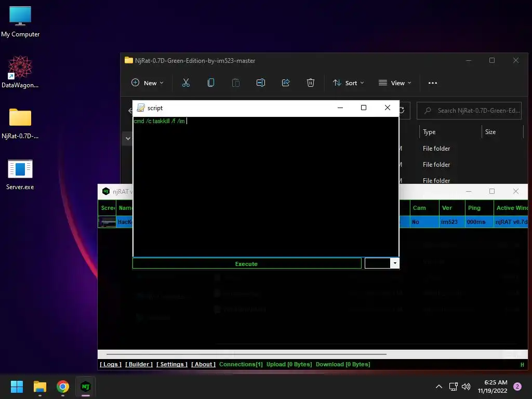Open the New dropdown in Explorer
The height and width of the screenshot is (399, 532).
coord(147,83)
